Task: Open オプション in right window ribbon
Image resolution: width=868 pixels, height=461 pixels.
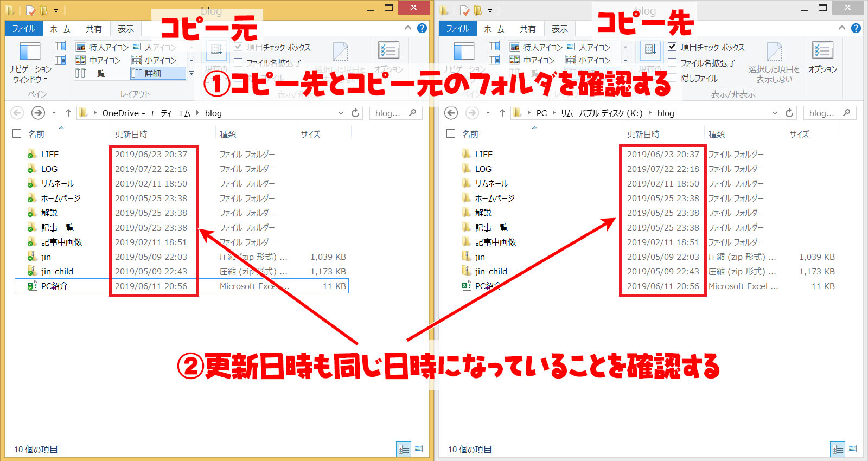Action: pyautogui.click(x=822, y=58)
